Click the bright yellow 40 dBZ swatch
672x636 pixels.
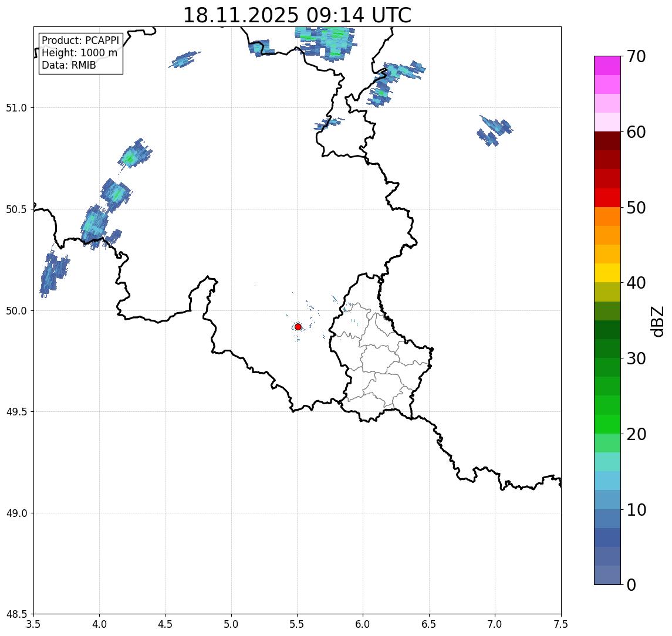coord(607,273)
